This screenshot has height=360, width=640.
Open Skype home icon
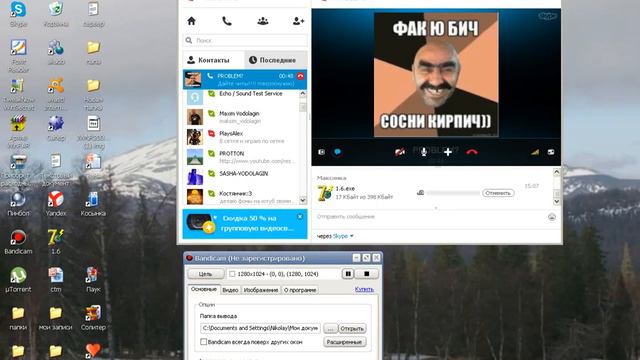point(191,21)
